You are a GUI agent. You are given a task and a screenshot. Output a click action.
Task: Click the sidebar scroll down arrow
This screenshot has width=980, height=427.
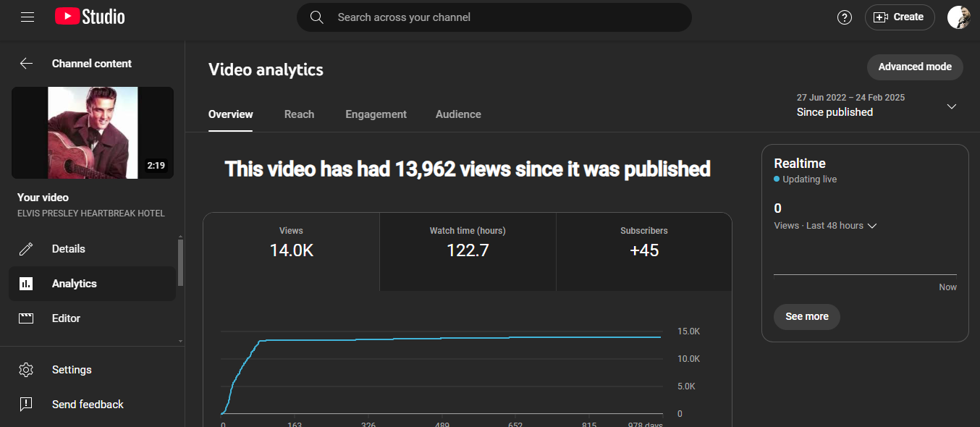click(180, 341)
